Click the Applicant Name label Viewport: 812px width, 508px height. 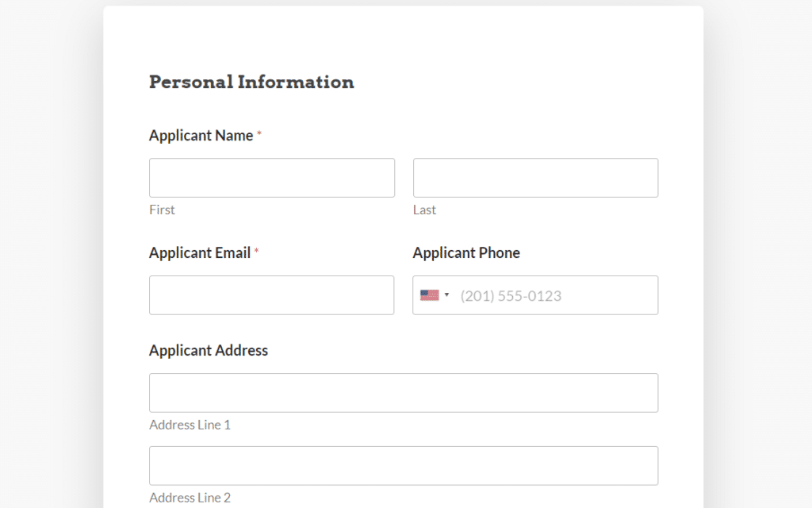[201, 136]
